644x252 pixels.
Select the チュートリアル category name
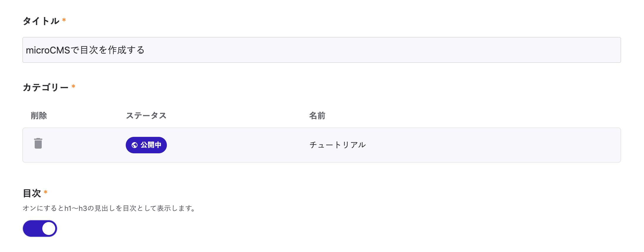337,145
